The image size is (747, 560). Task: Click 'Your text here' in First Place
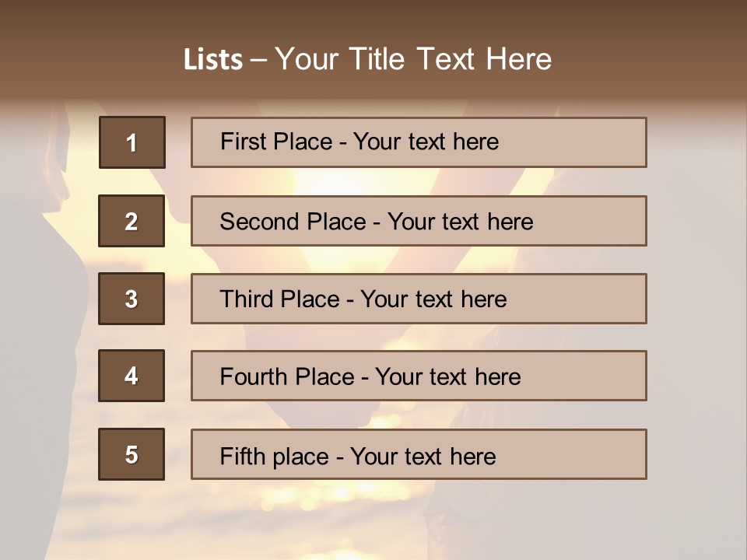tap(426, 142)
